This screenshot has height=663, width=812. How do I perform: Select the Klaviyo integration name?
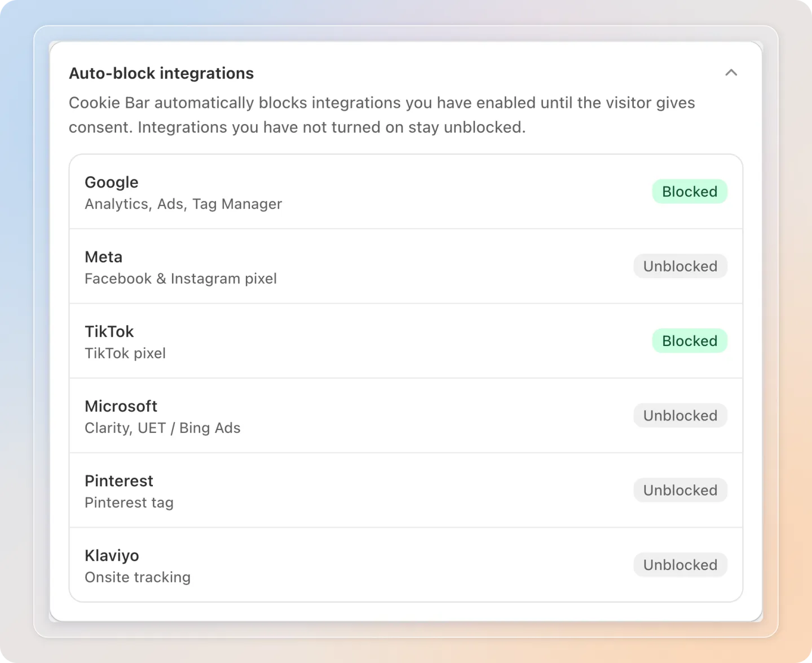click(x=112, y=556)
